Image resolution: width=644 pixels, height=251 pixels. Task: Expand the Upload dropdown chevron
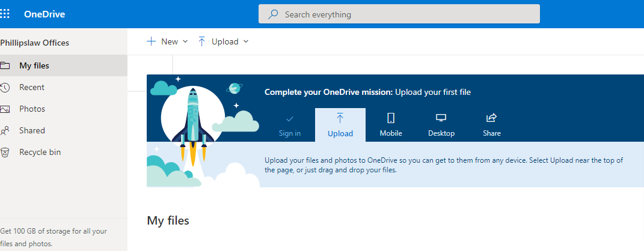pos(245,41)
